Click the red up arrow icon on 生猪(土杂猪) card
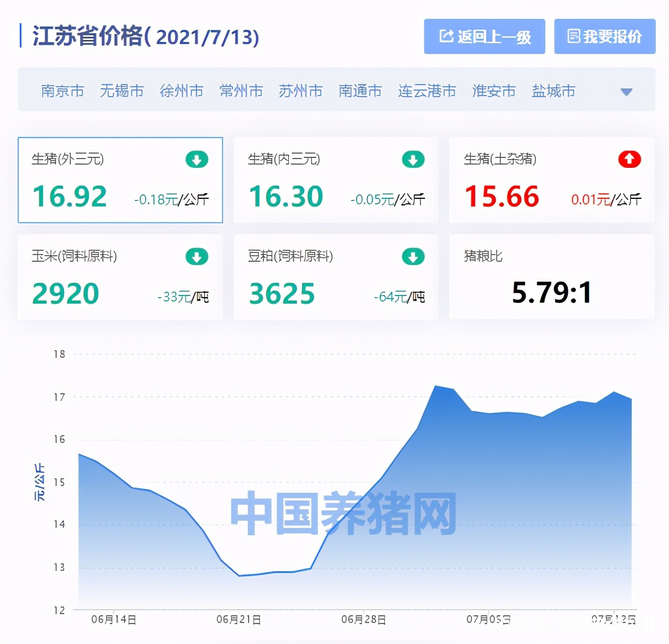 tap(629, 159)
